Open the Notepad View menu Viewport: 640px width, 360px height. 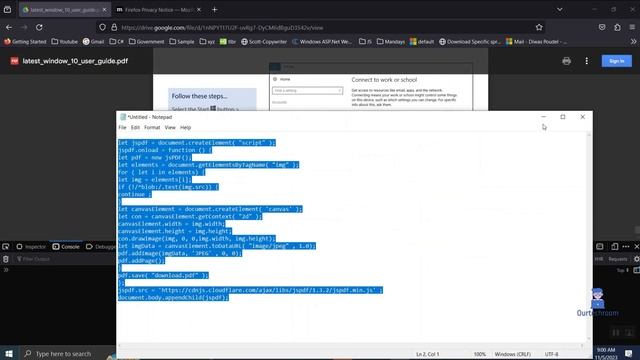pos(170,127)
